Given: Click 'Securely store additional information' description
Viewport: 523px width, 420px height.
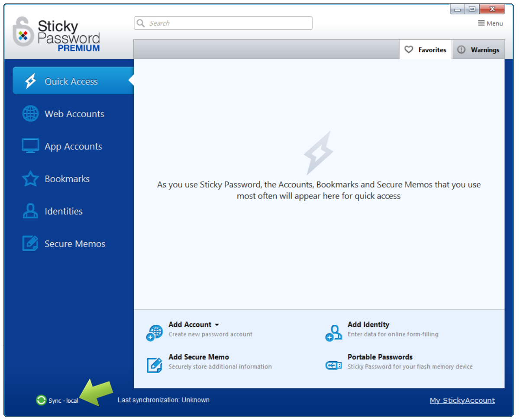Looking at the screenshot, I should (x=220, y=366).
